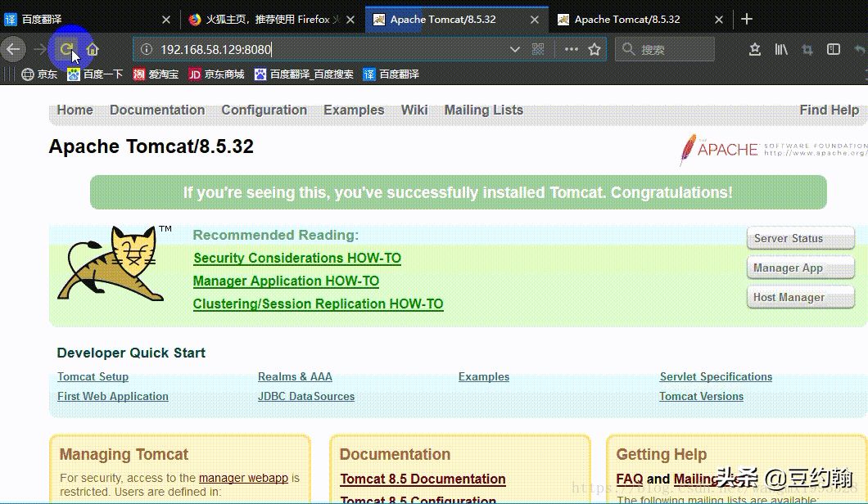Open the page actions three-dot menu
The image size is (868, 504).
(572, 49)
